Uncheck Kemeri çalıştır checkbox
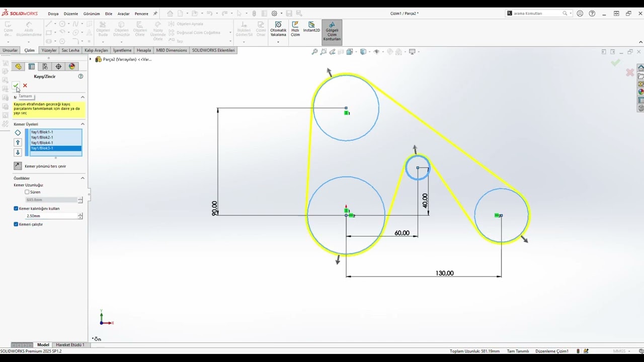This screenshot has height=362, width=644. (x=16, y=224)
